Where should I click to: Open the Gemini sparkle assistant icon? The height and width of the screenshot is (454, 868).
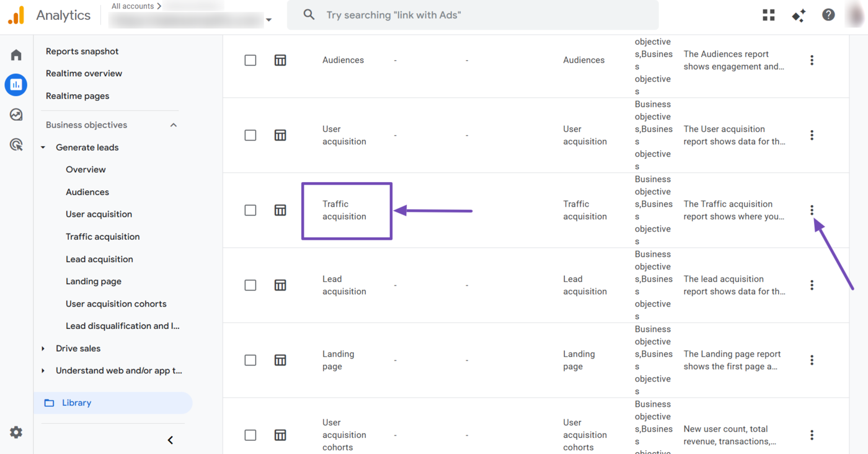coord(798,15)
